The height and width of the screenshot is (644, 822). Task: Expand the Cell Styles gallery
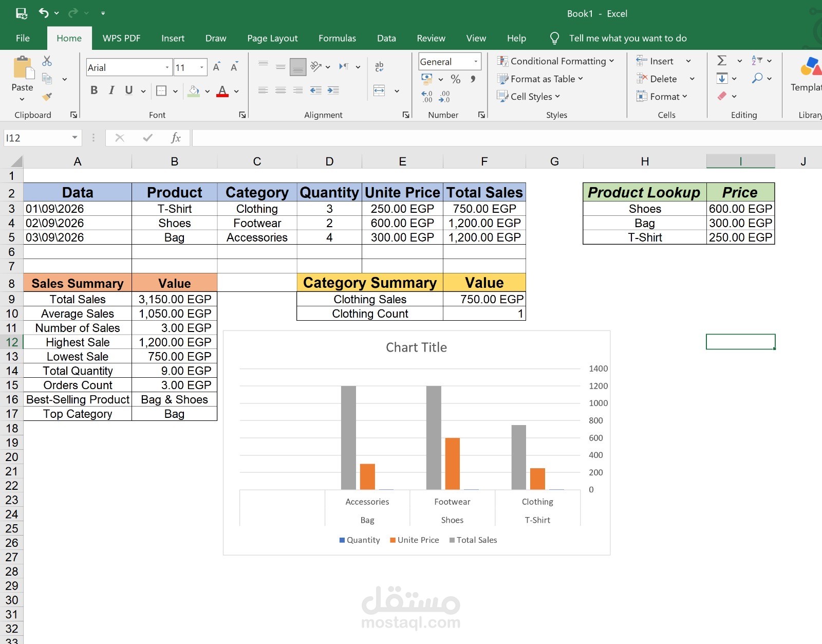click(528, 96)
